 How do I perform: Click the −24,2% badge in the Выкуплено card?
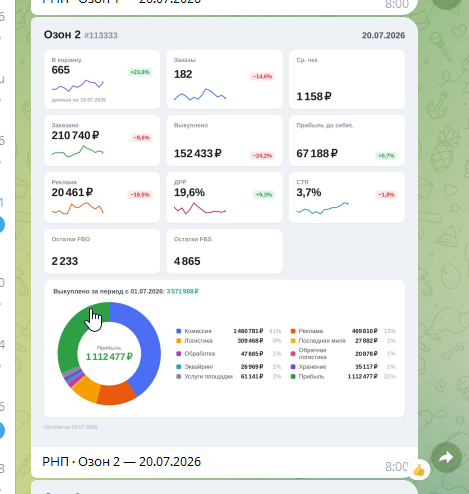tap(262, 156)
